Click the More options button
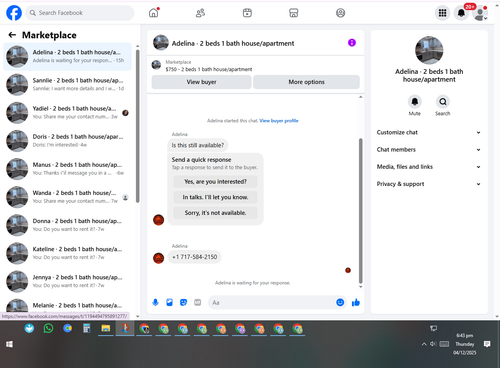The height and width of the screenshot is (368, 500). (x=306, y=82)
